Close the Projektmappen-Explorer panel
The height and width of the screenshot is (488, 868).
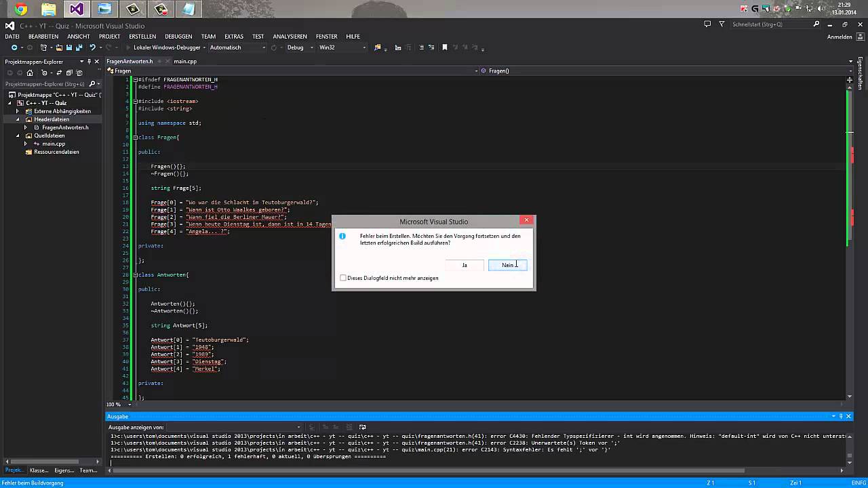pos(98,61)
